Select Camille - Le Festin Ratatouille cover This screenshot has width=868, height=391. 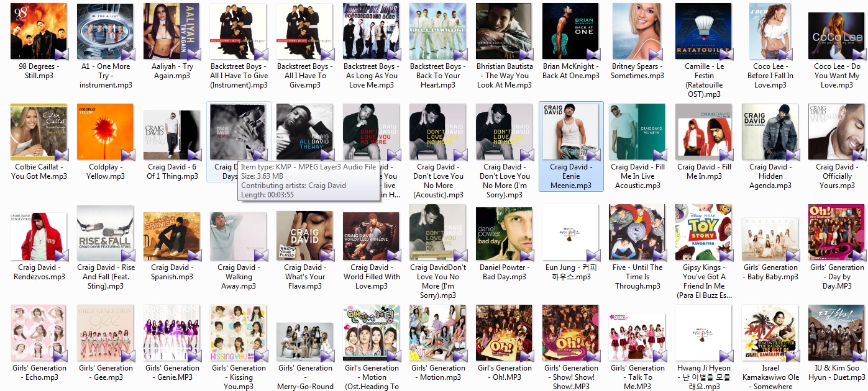[x=703, y=31]
